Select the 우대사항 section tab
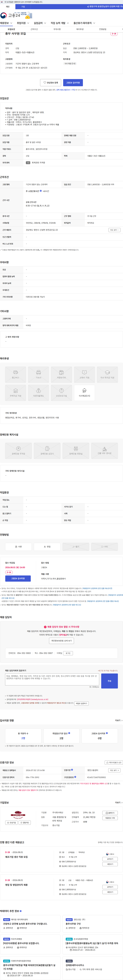123x980 pixels. tap(57, 29)
